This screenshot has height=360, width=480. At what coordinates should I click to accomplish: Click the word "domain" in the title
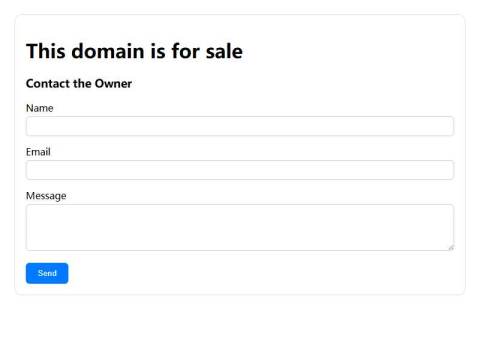tap(108, 51)
